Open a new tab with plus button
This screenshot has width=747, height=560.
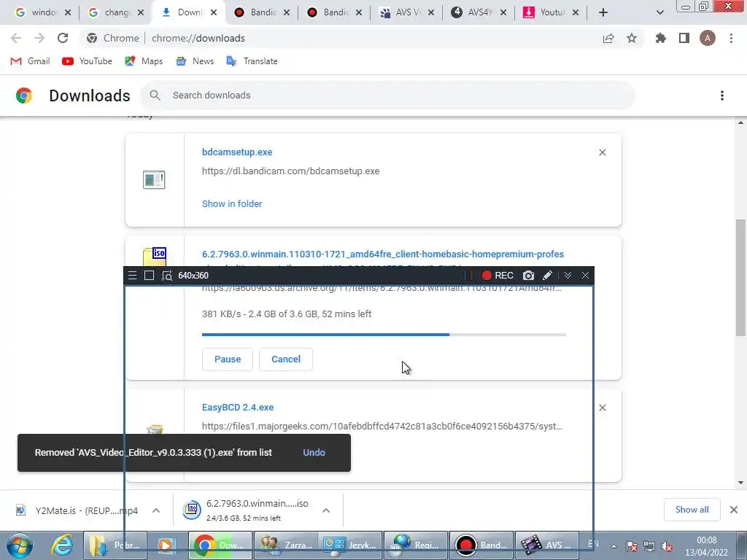[603, 12]
